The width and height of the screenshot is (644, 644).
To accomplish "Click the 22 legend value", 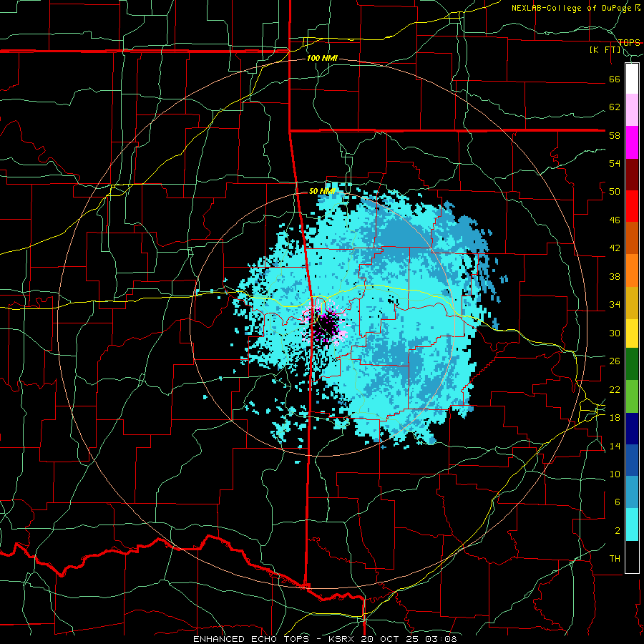I will pos(615,389).
